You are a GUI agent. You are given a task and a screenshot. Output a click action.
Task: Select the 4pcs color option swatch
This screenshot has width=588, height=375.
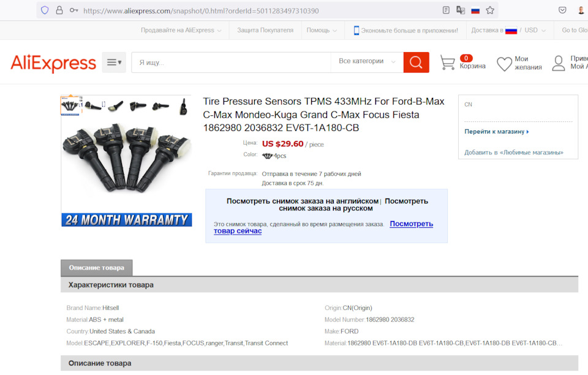(274, 156)
